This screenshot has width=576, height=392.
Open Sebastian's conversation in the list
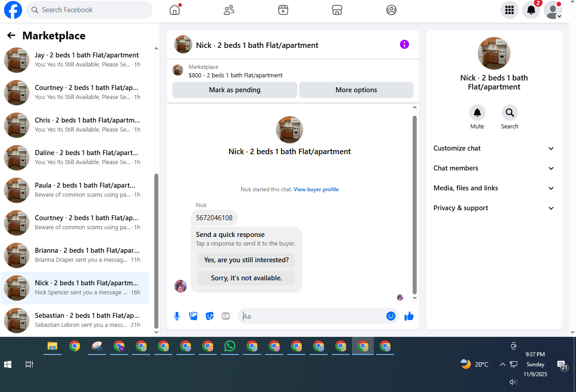(75, 320)
